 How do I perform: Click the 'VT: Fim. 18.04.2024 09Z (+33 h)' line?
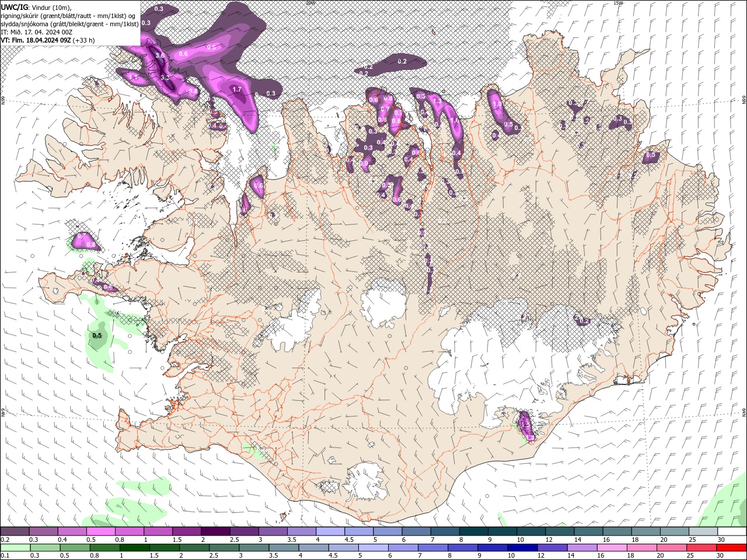[x=48, y=40]
